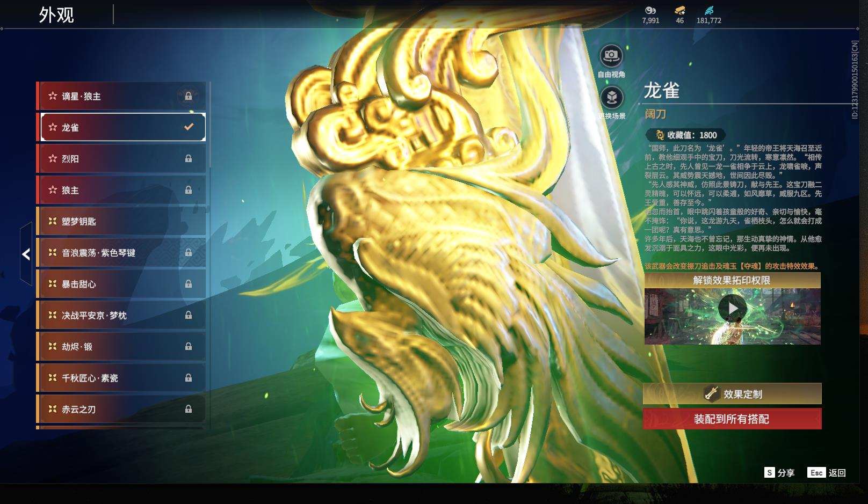Click the 阔刀 weapon type label
Image resolution: width=868 pixels, height=504 pixels.
click(655, 114)
